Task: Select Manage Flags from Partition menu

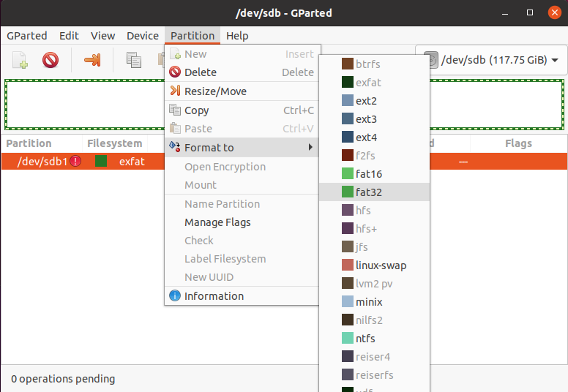Action: coord(217,222)
